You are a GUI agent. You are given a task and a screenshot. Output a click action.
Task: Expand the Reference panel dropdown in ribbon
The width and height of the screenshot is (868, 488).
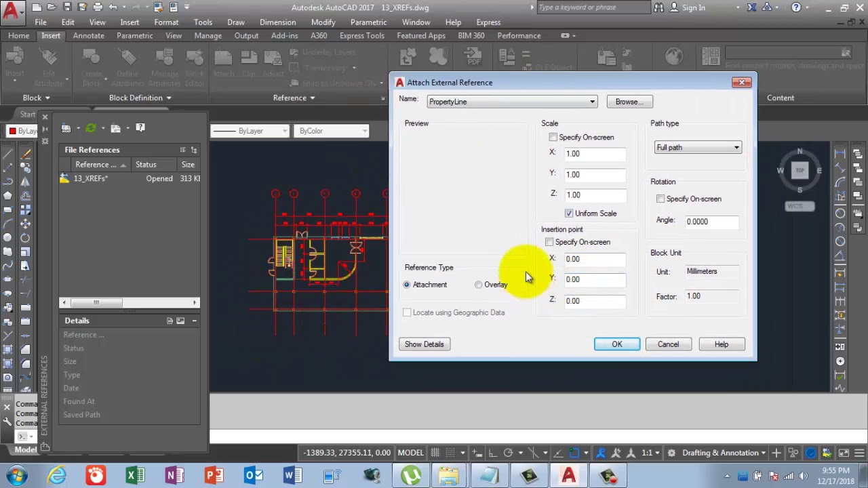pos(294,98)
